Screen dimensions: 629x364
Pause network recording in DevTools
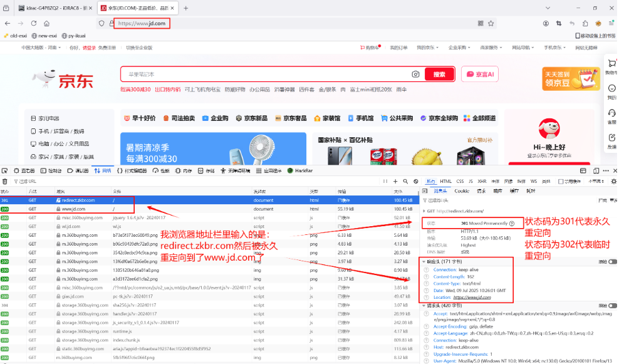coord(385,182)
